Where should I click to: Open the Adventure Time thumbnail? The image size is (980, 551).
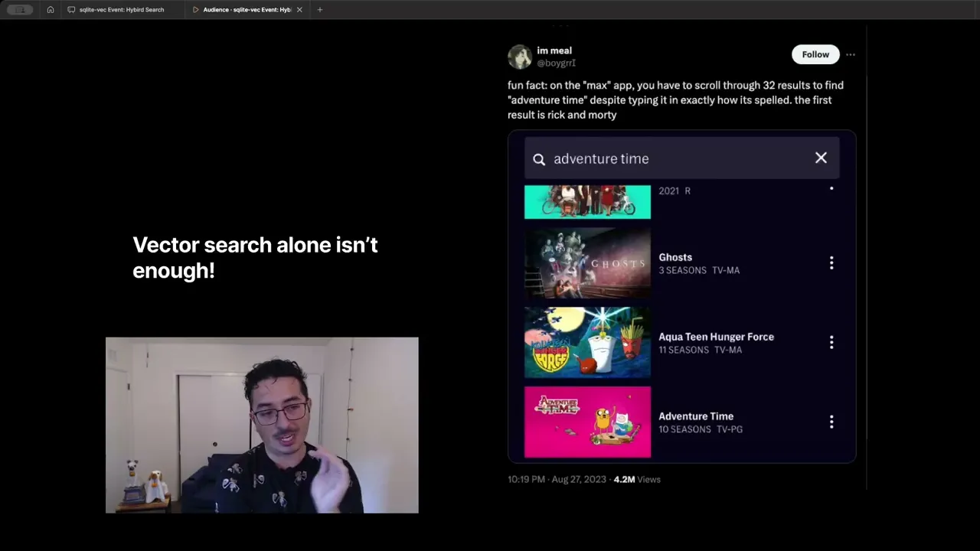(x=587, y=422)
